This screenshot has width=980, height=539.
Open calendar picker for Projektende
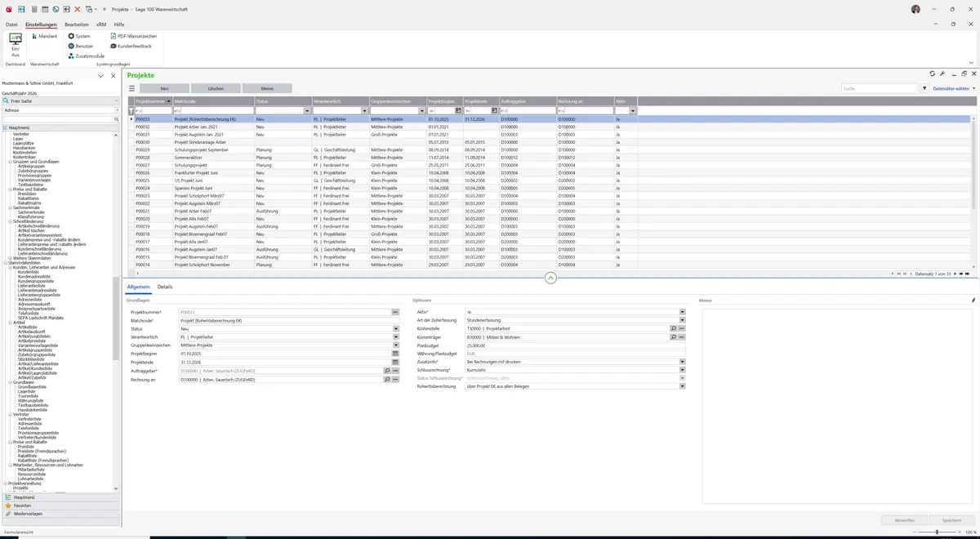pos(395,362)
